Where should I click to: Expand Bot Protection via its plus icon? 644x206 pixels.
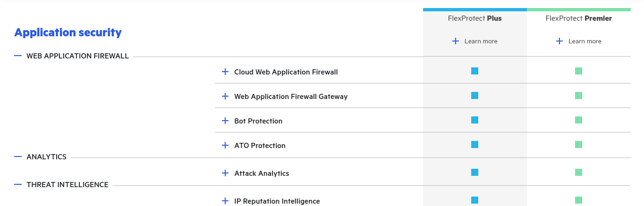[x=225, y=121]
